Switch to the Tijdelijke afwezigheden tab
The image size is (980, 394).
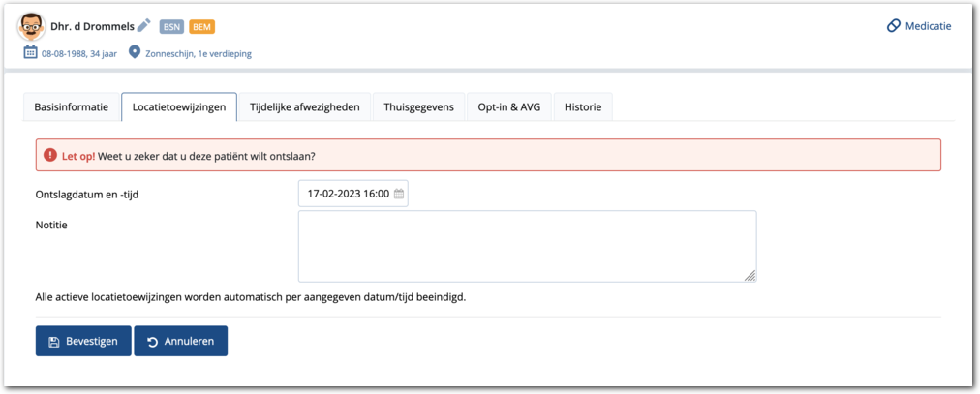304,107
